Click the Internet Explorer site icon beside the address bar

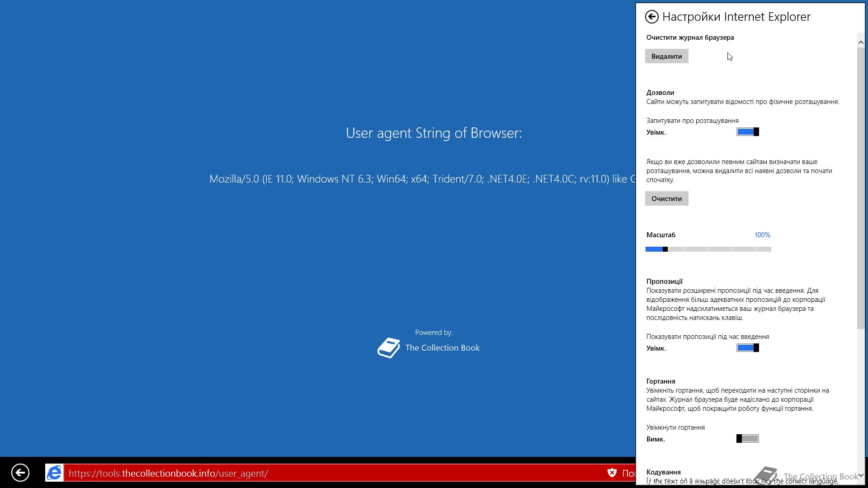[54, 473]
